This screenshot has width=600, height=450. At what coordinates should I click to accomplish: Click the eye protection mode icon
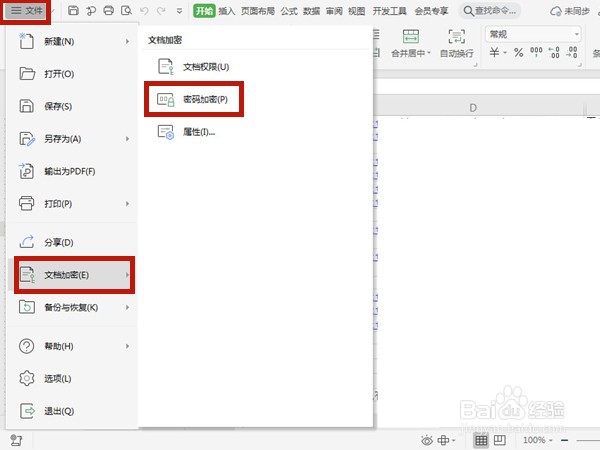(427, 440)
